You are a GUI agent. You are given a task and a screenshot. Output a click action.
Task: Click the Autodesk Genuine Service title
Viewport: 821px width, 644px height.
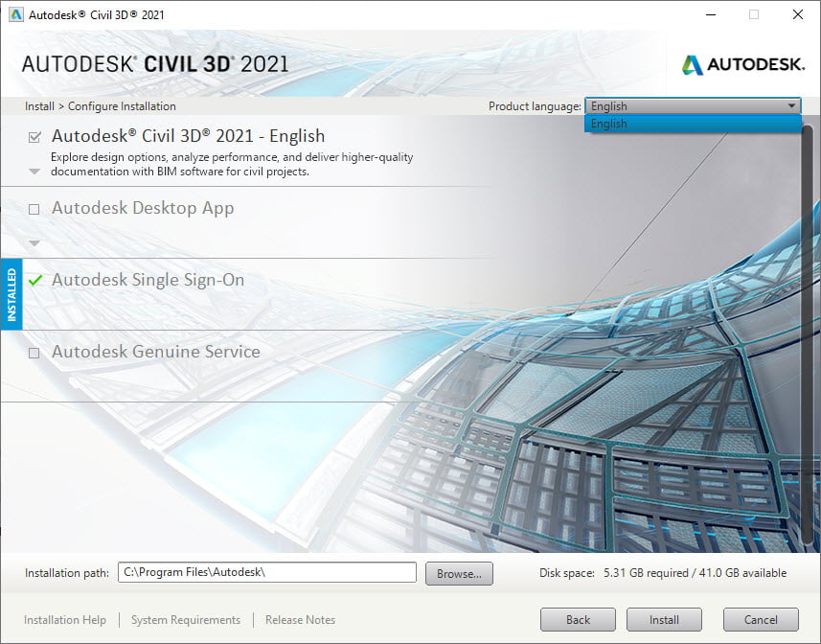pos(155,352)
